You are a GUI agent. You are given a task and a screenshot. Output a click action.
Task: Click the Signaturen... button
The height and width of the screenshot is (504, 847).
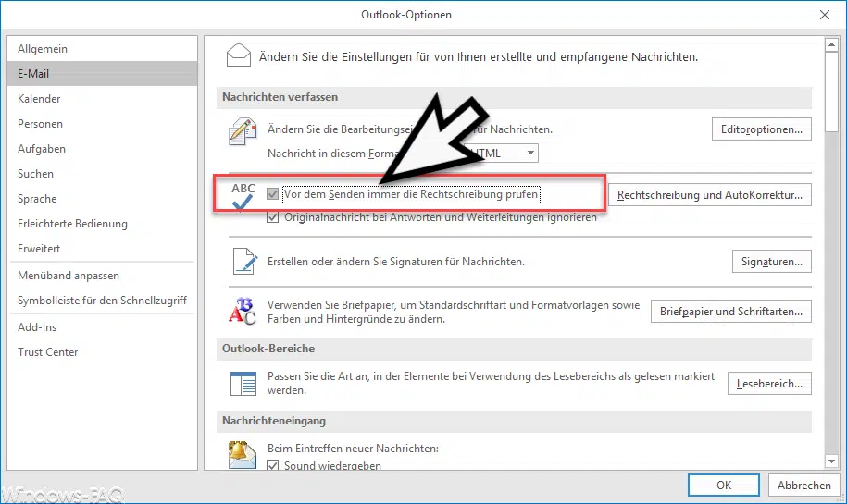[771, 262]
